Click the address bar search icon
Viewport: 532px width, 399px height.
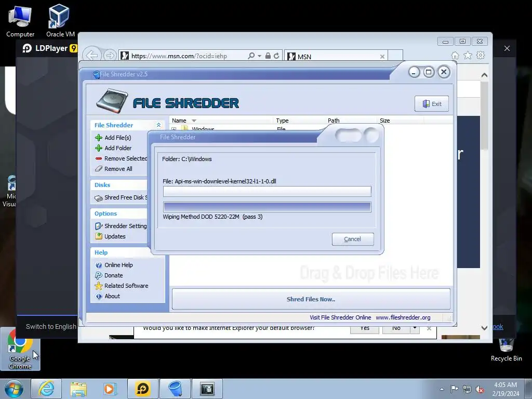click(x=251, y=56)
